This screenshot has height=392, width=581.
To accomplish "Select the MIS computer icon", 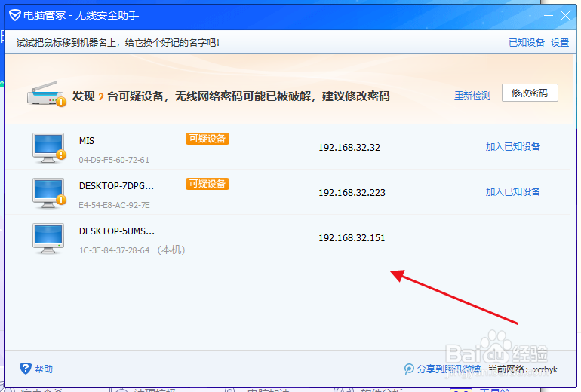I will pos(49,148).
